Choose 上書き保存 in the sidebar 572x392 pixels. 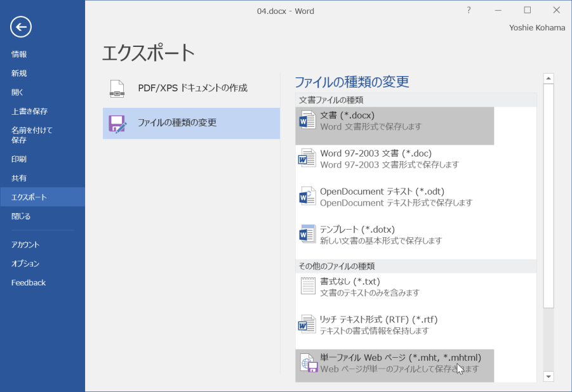(x=30, y=111)
